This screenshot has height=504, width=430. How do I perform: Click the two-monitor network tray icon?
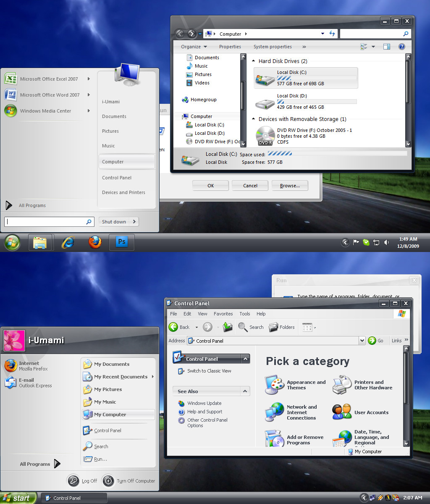click(372, 498)
